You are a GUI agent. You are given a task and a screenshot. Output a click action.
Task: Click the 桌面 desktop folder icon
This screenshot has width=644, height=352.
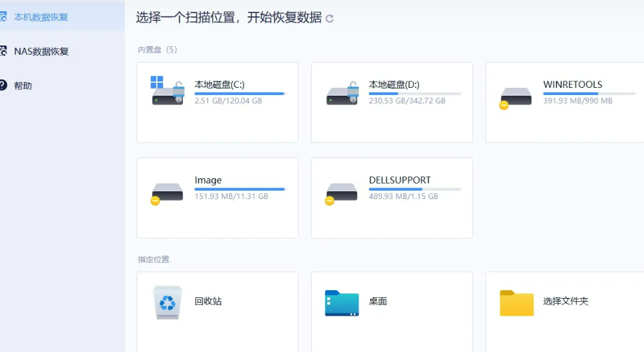click(x=342, y=303)
